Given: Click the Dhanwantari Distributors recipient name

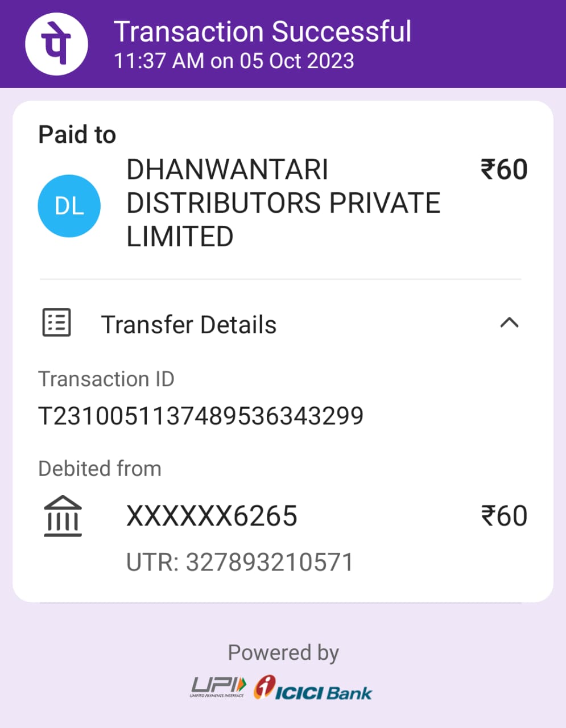Looking at the screenshot, I should 283,203.
